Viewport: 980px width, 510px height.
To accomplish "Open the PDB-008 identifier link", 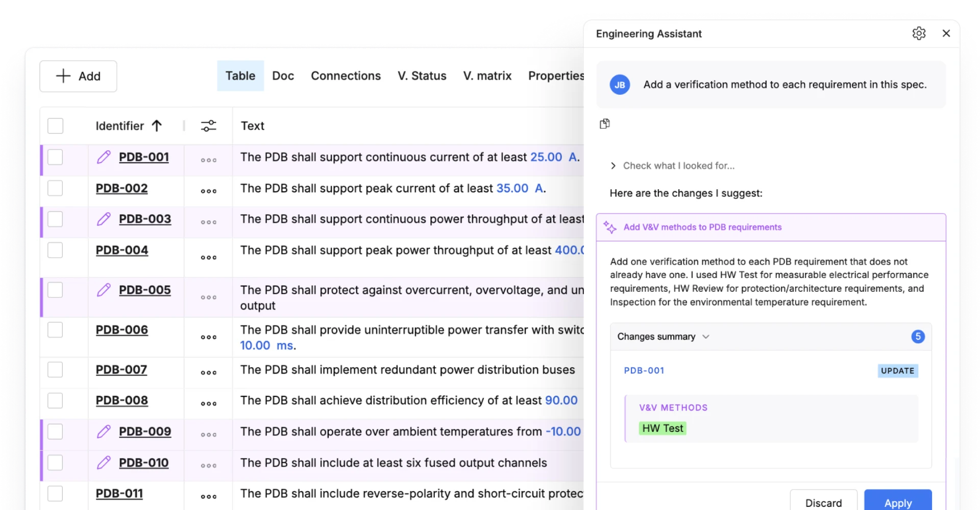I will pyautogui.click(x=122, y=400).
